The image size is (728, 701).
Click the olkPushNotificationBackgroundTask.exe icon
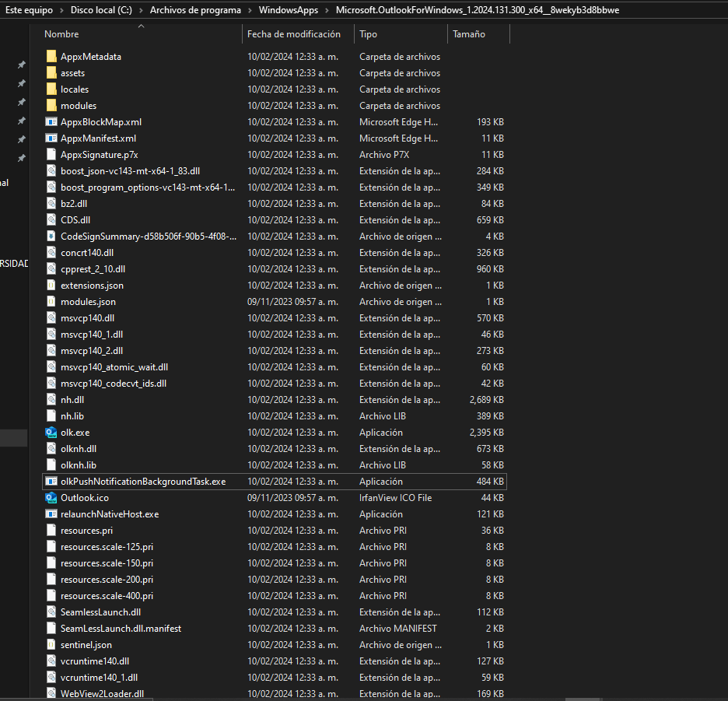coord(51,482)
